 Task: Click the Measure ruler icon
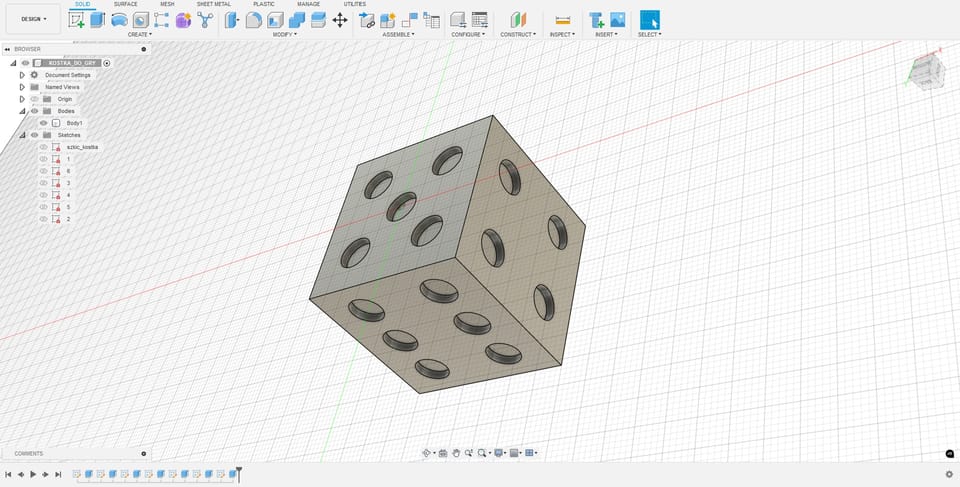pos(562,20)
